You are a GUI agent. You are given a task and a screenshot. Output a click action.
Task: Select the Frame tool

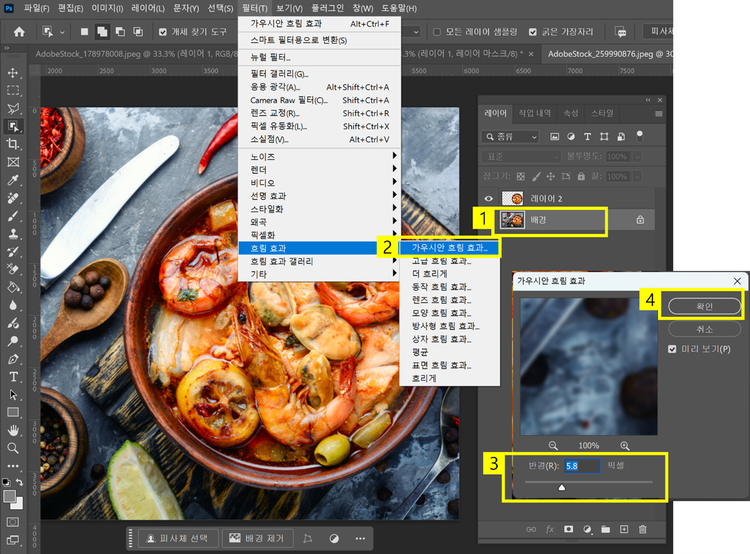point(13,162)
